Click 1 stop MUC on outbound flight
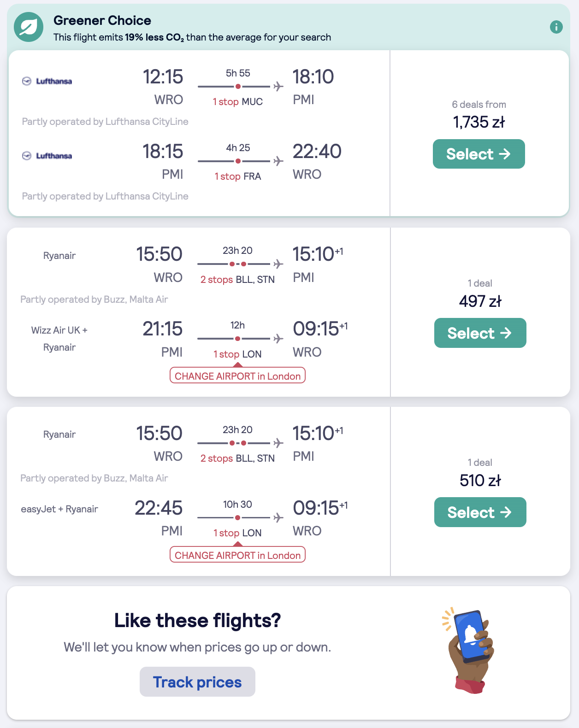579x728 pixels. point(237,102)
